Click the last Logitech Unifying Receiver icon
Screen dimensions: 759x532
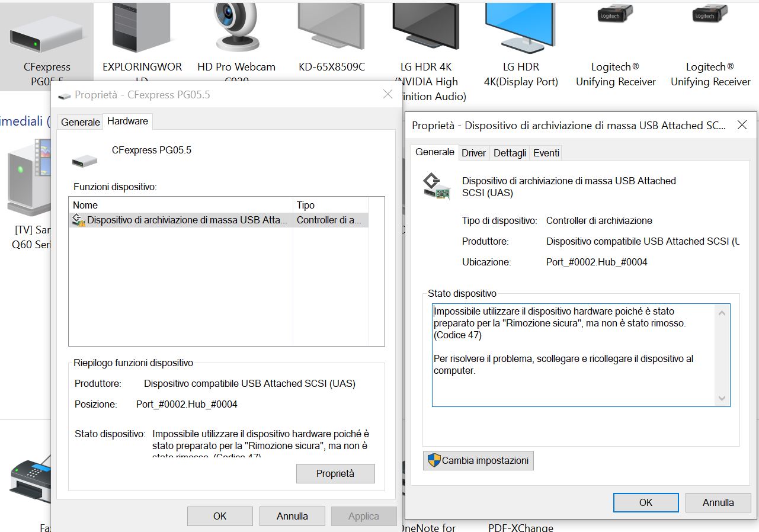coord(710,14)
